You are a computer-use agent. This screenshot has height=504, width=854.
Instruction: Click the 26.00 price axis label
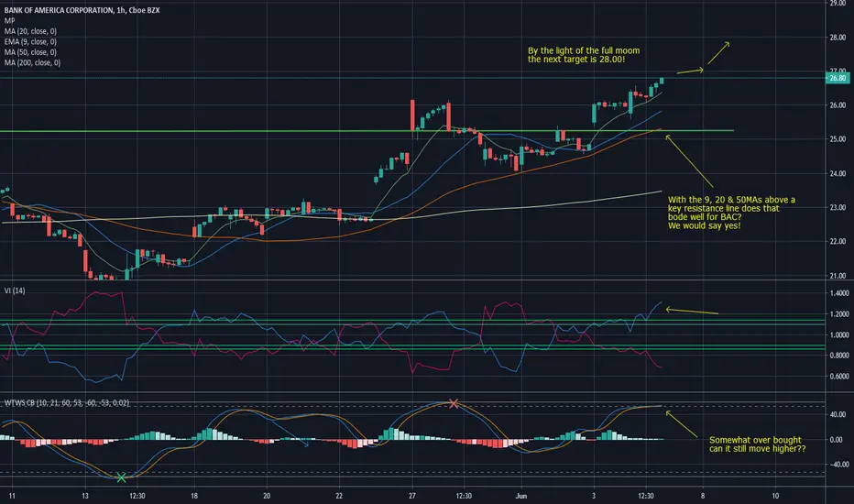tap(838, 105)
